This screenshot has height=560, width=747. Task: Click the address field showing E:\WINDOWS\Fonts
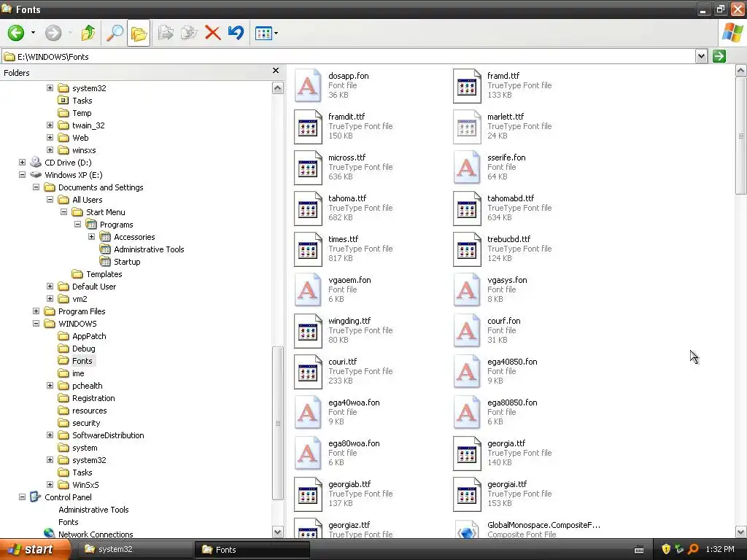(x=348, y=57)
